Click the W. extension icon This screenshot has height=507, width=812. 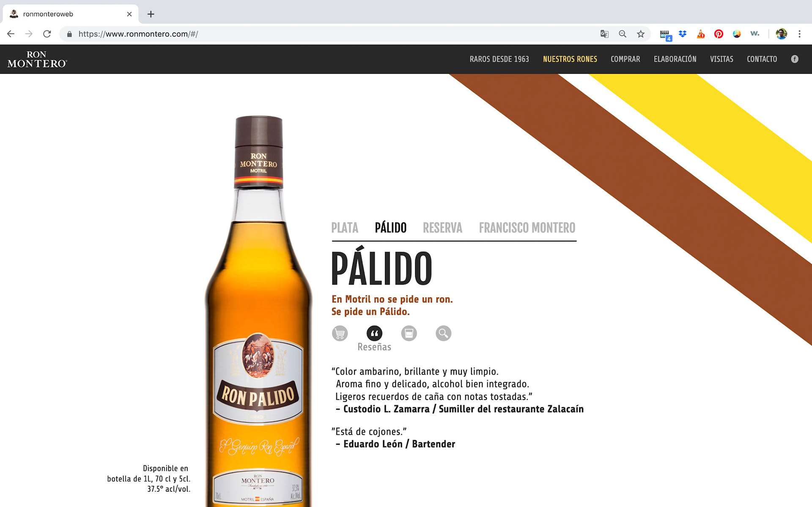pyautogui.click(x=755, y=33)
